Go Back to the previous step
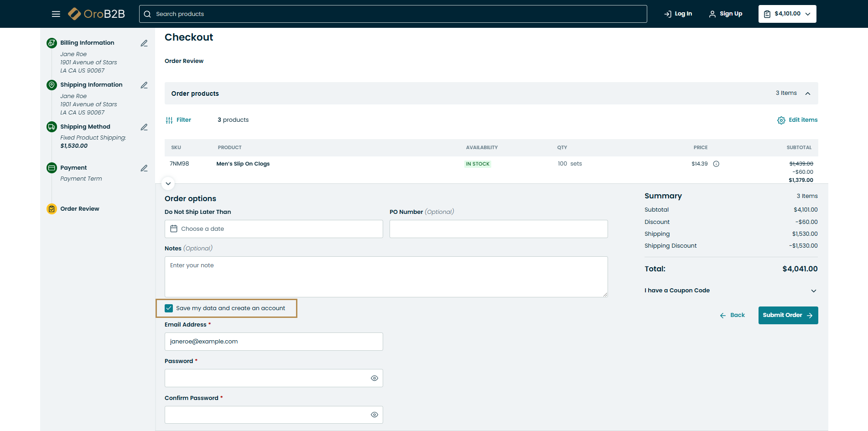Viewport: 868px width, 431px height. click(733, 315)
